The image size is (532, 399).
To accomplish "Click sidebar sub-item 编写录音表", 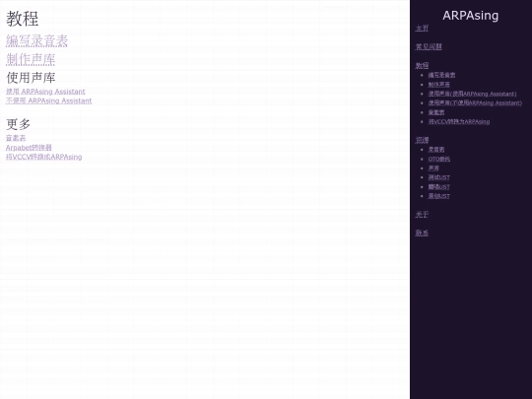I will (441, 75).
